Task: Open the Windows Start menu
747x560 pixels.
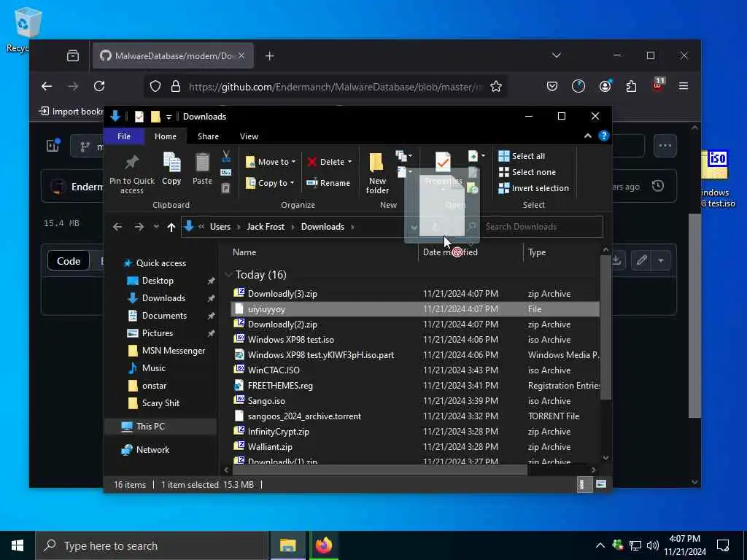Action: tap(18, 545)
